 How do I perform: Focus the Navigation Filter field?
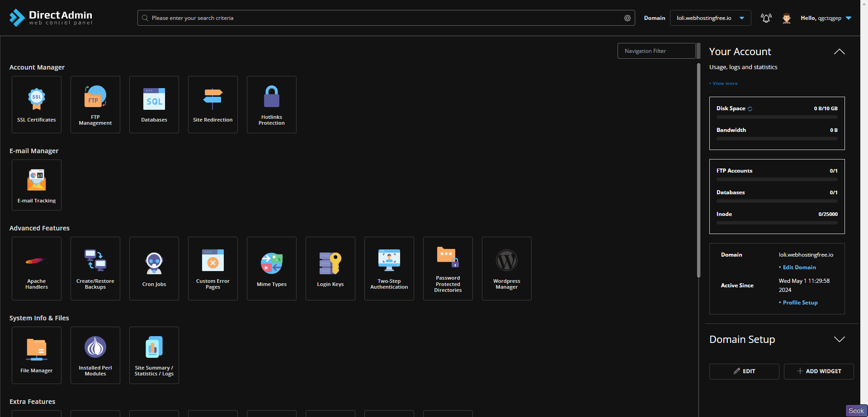click(x=656, y=51)
